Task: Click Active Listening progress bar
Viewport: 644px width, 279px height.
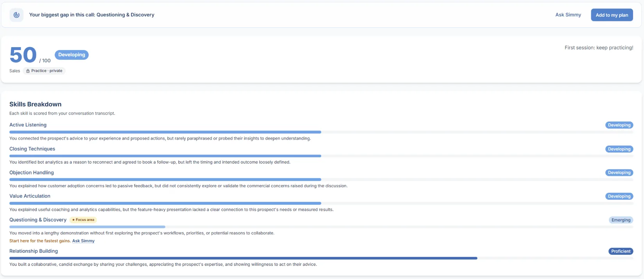Action: click(x=321, y=132)
